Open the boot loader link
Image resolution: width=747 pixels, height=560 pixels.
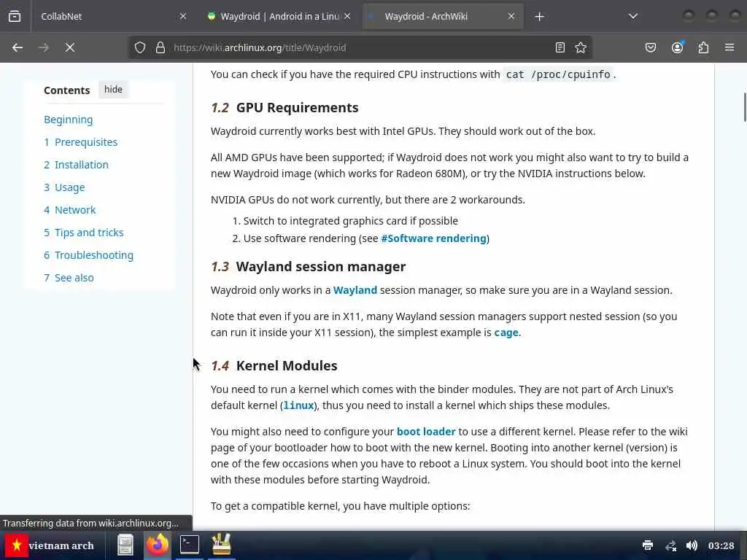(426, 432)
